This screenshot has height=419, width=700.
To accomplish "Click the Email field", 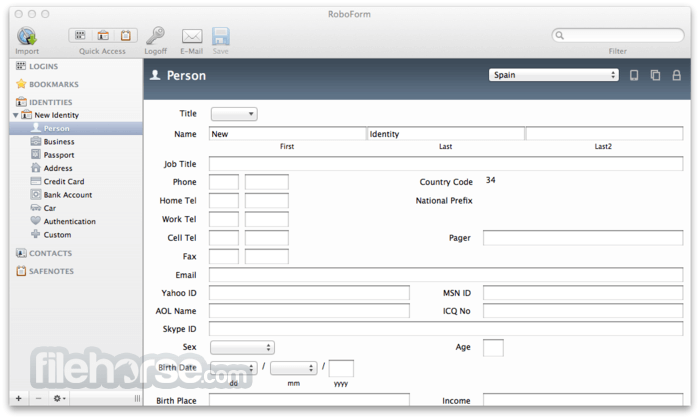I will pos(446,275).
